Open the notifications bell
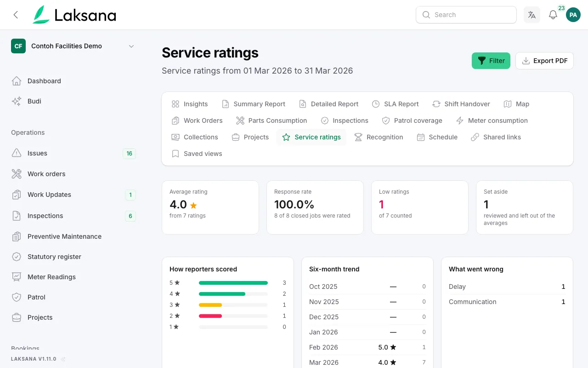This screenshot has height=368, width=588. [x=553, y=15]
